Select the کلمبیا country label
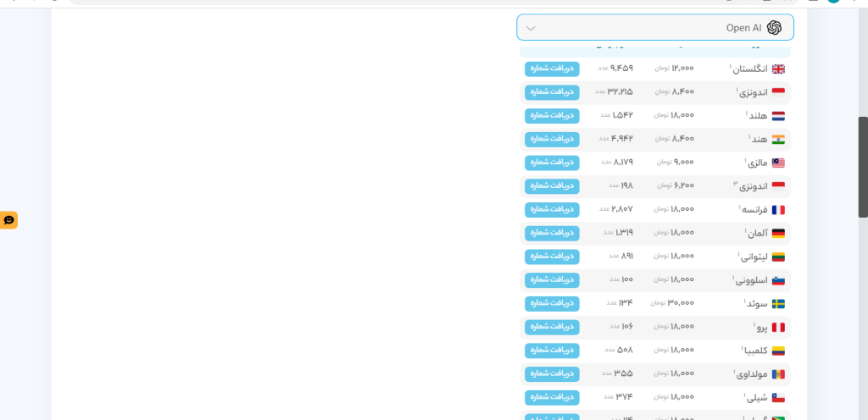The image size is (868, 420). 754,351
